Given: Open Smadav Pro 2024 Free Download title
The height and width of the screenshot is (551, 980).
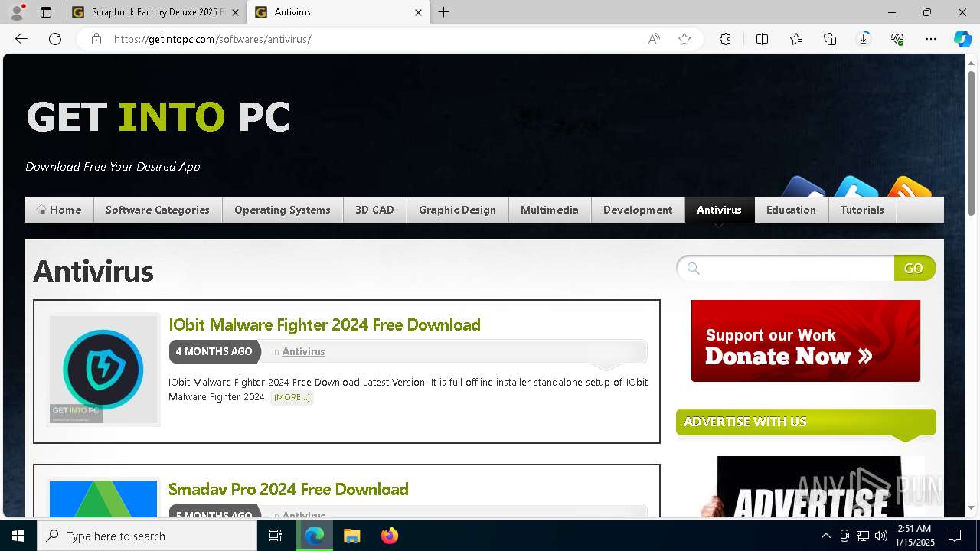Looking at the screenshot, I should pos(289,489).
